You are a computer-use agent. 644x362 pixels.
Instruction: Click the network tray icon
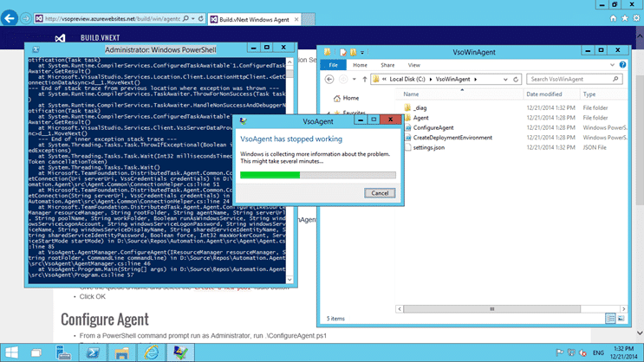click(x=571, y=352)
